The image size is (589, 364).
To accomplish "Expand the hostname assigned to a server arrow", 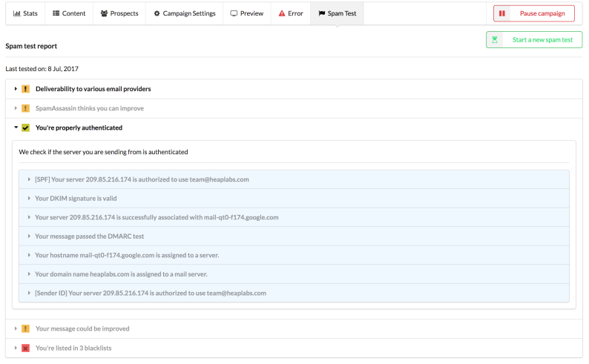I will [x=29, y=255].
